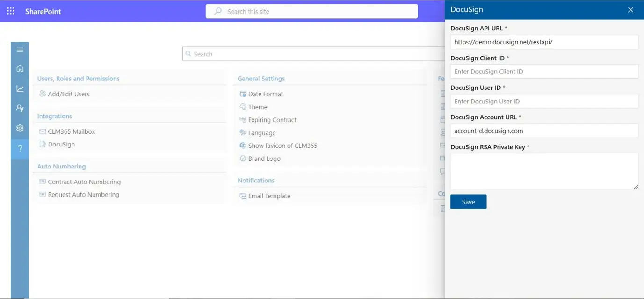The height and width of the screenshot is (299, 644).
Task: Click the Notifications section heading
Action: tap(256, 180)
